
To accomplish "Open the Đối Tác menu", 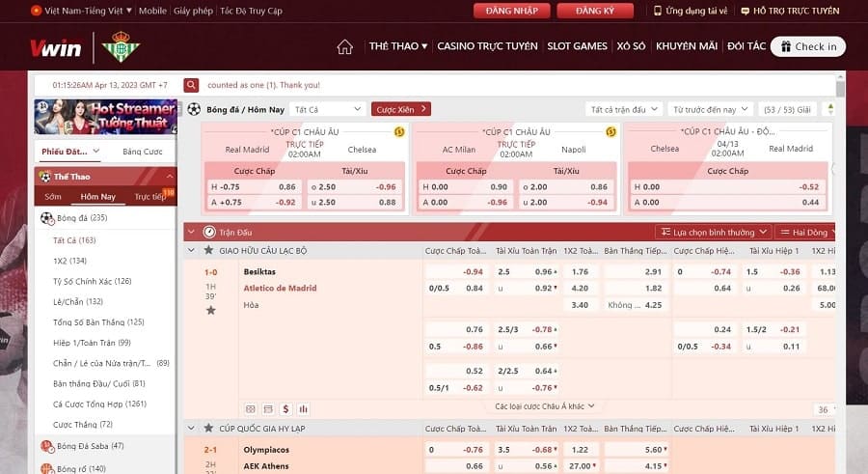I will pyautogui.click(x=746, y=46).
